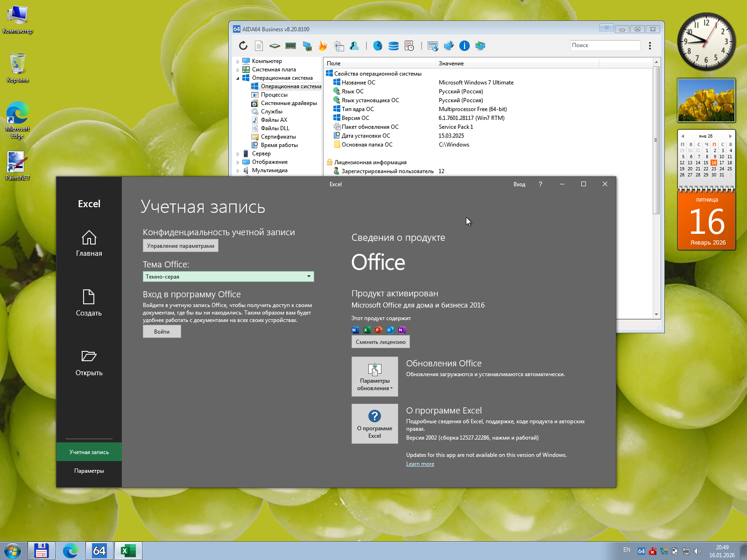Click the AIDA64 refresh toolbar icon
Viewport: 747px width, 560px height.
[x=243, y=46]
